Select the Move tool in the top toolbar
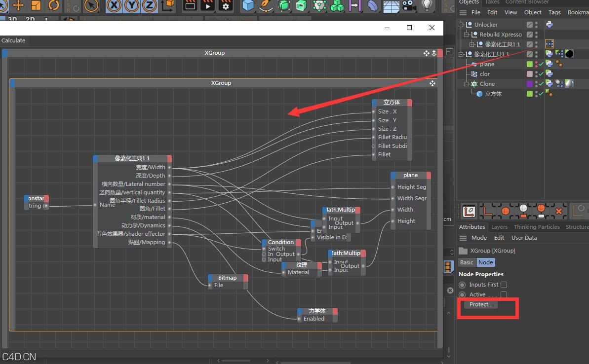This screenshot has width=589, height=364. pos(19,6)
